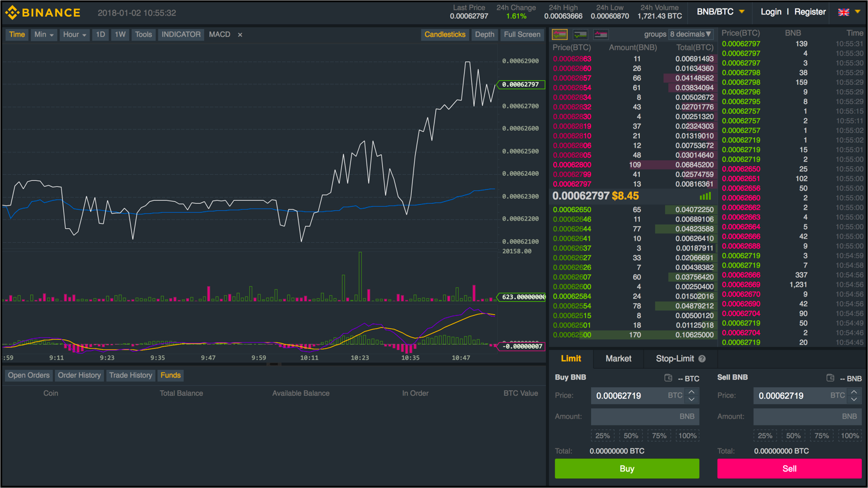Switch to Depth chart view
This screenshot has width=868, height=488.
pos(485,35)
